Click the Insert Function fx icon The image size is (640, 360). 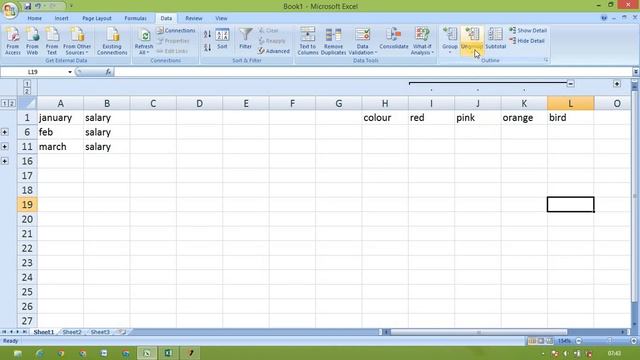(108, 72)
